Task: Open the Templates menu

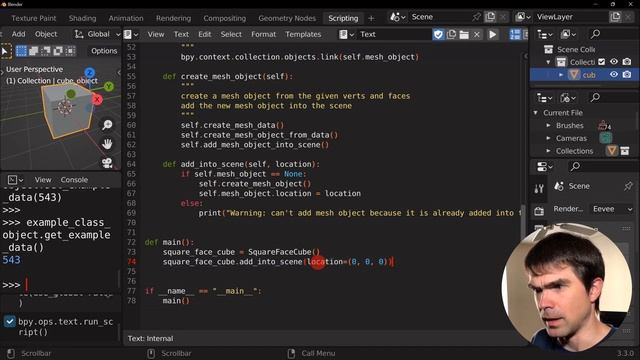Action: point(303,34)
